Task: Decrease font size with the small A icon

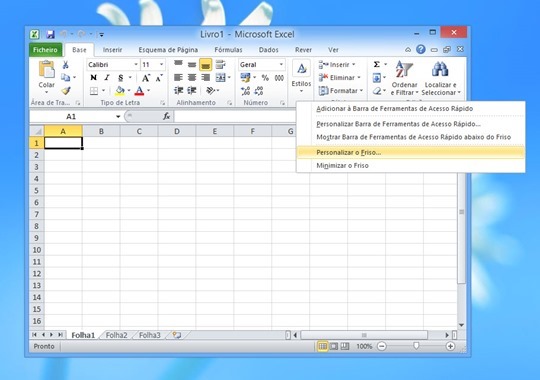Action: pos(159,78)
